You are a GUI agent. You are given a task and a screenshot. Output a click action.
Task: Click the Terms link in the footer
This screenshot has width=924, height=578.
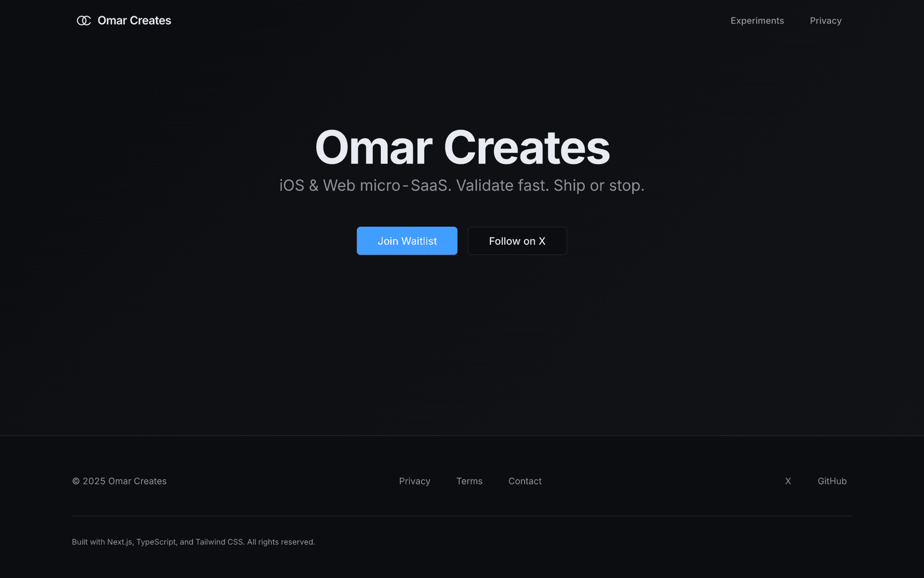click(x=469, y=481)
